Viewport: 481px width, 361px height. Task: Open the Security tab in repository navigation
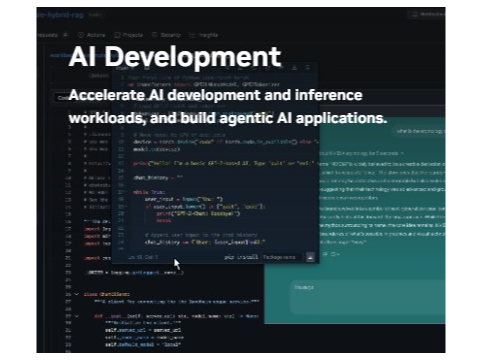pos(166,35)
